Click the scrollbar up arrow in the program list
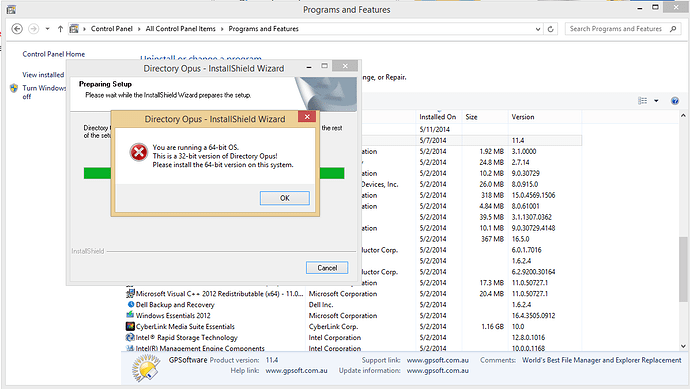This screenshot has width=690, height=389. pos(683,115)
